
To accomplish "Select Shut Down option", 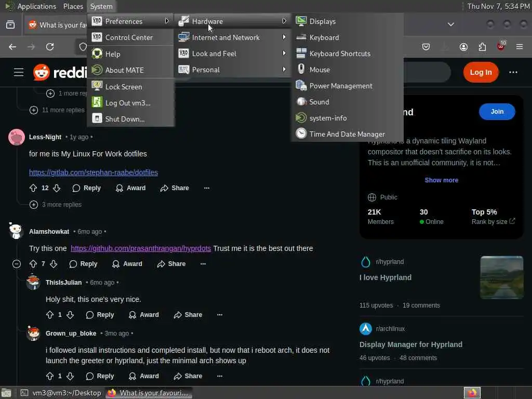I will pyautogui.click(x=130, y=119).
